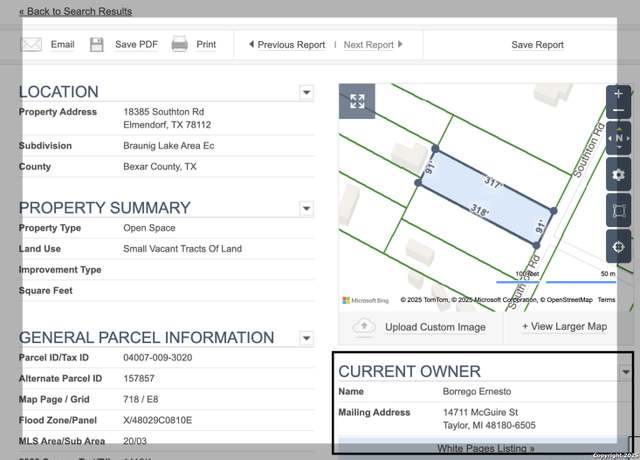Collapse the Location section
The width and height of the screenshot is (640, 460).
pyautogui.click(x=306, y=92)
